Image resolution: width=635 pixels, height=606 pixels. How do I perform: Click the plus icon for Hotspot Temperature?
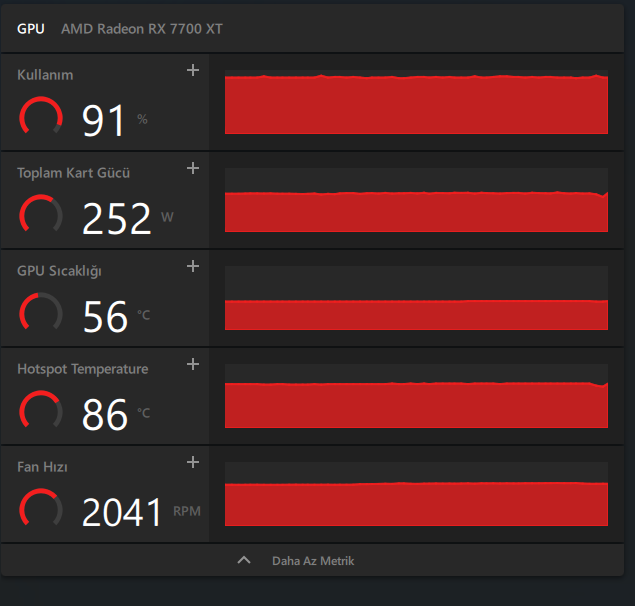pos(193,365)
